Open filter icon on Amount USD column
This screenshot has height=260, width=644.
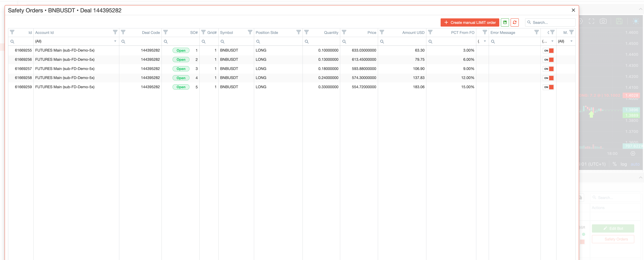(x=382, y=32)
